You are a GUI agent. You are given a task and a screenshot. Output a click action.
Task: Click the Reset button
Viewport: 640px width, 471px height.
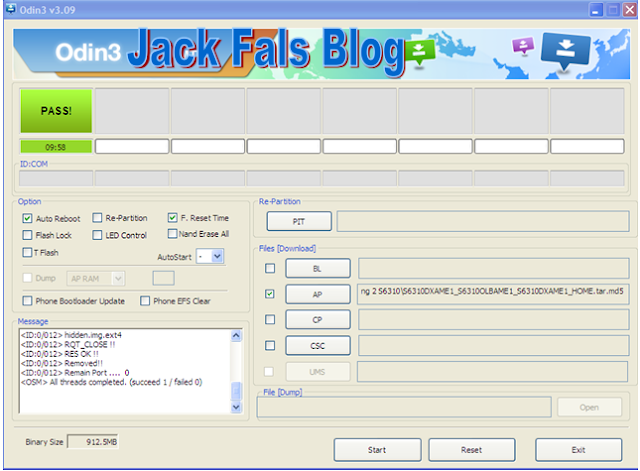(471, 450)
